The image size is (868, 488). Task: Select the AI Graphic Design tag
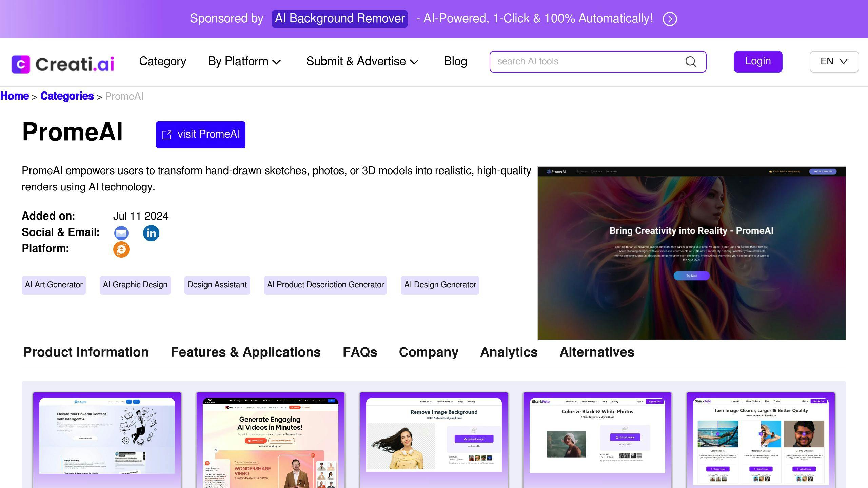[x=135, y=285]
